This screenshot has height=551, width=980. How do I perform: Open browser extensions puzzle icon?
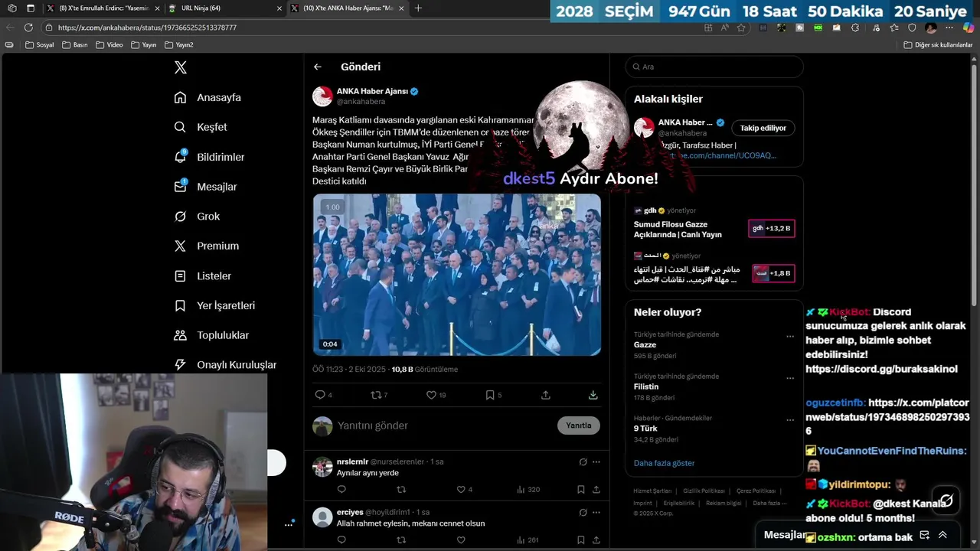point(855,28)
